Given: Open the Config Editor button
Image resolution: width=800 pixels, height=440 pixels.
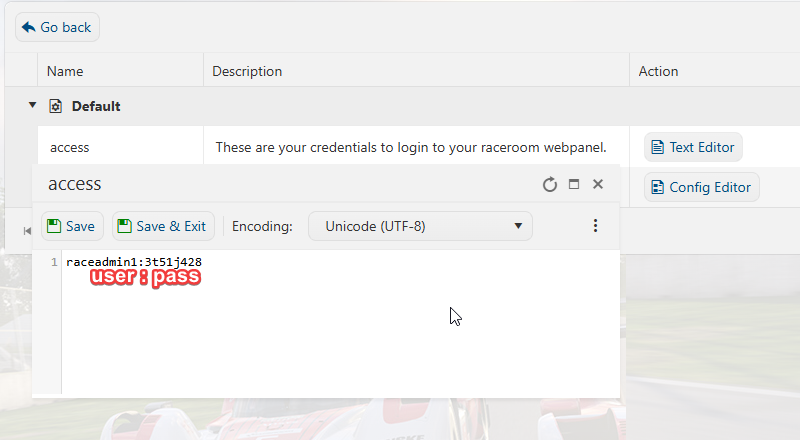Looking at the screenshot, I should pos(702,187).
